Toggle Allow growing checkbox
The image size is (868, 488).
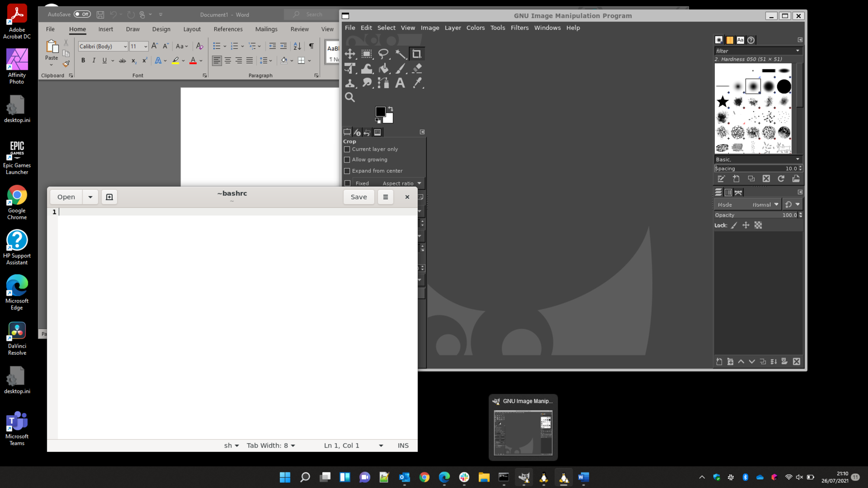point(347,160)
